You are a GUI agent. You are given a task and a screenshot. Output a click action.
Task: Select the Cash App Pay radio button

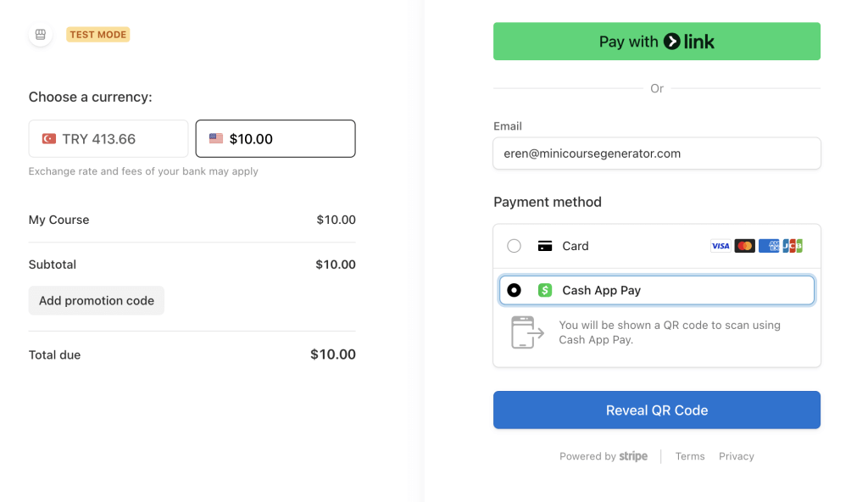[514, 290]
